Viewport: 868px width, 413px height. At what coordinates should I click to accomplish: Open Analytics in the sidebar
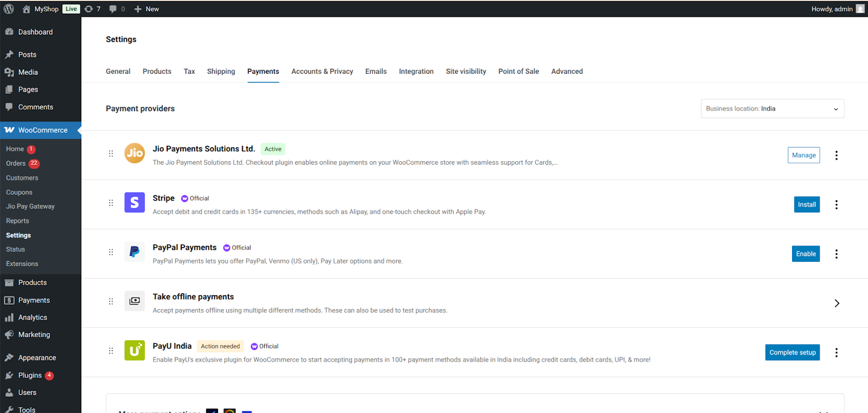(x=41, y=318)
